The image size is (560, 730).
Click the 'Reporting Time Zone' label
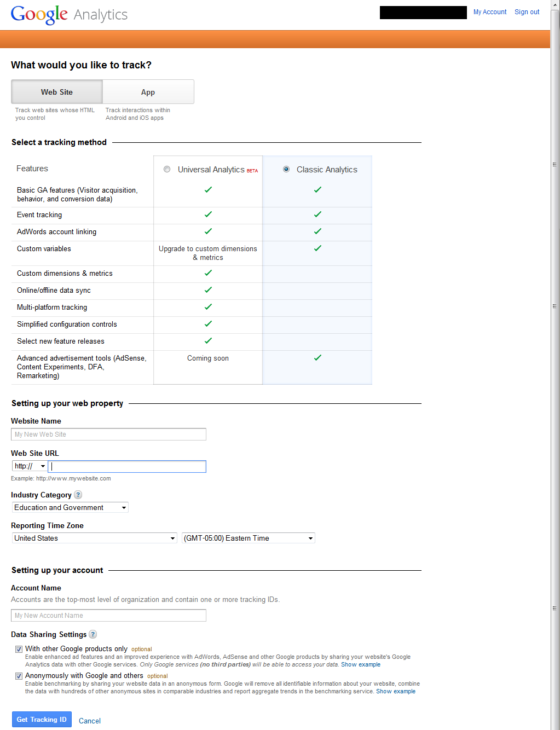[x=47, y=525]
